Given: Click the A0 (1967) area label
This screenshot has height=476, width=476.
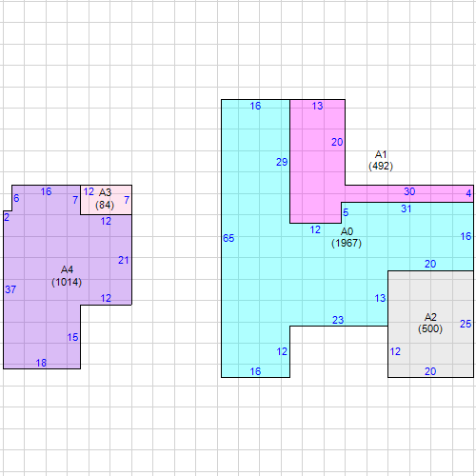Looking at the screenshot, I should pos(347,237).
